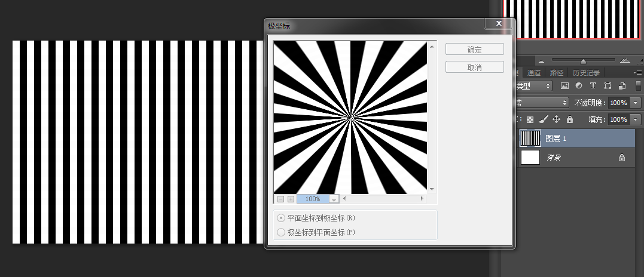The height and width of the screenshot is (277, 644).
Task: Toggle lock image pixels brush icon
Action: pos(543,119)
